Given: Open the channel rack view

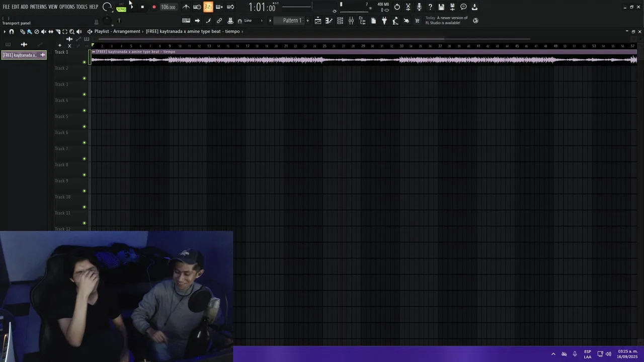Looking at the screenshot, I should click(x=340, y=21).
